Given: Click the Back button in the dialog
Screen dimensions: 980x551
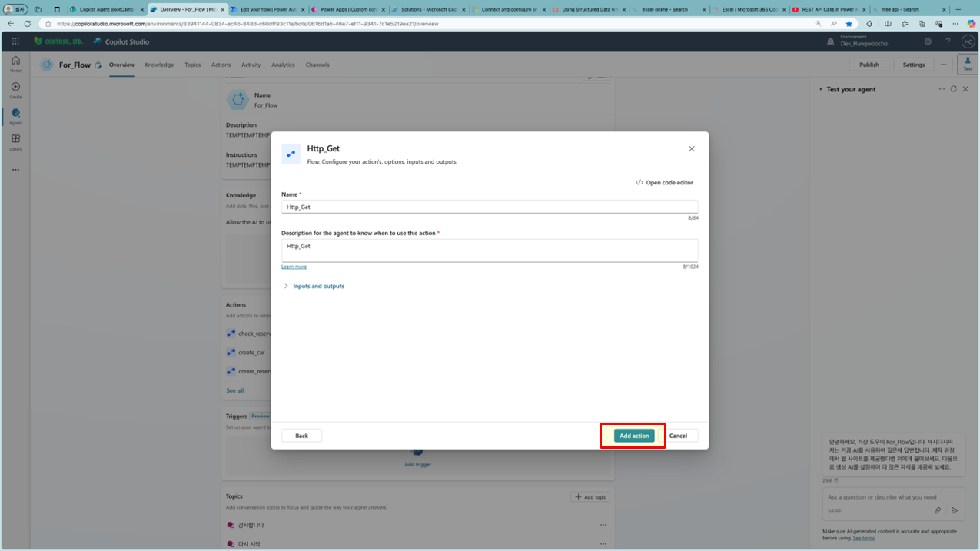Looking at the screenshot, I should pyautogui.click(x=301, y=436).
